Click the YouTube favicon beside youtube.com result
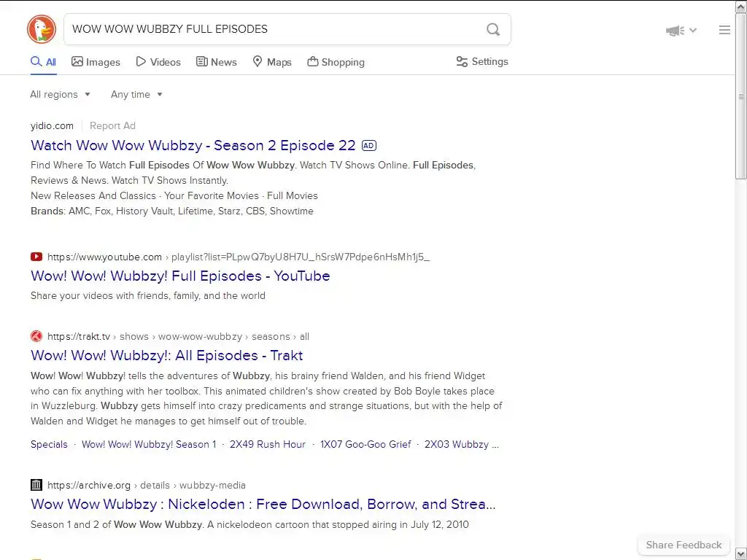This screenshot has height=560, width=747. pyautogui.click(x=36, y=257)
